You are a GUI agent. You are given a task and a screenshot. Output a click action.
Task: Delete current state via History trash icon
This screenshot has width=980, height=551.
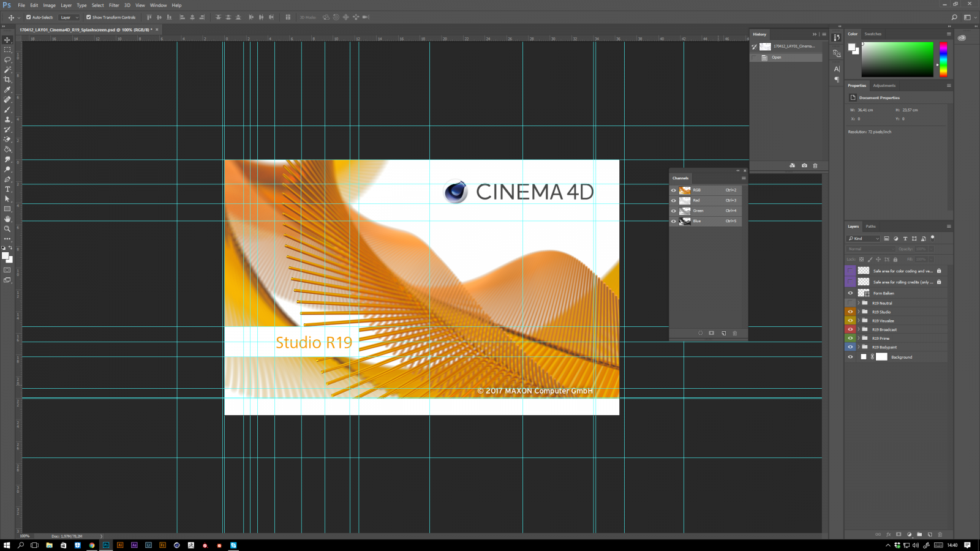(x=815, y=165)
